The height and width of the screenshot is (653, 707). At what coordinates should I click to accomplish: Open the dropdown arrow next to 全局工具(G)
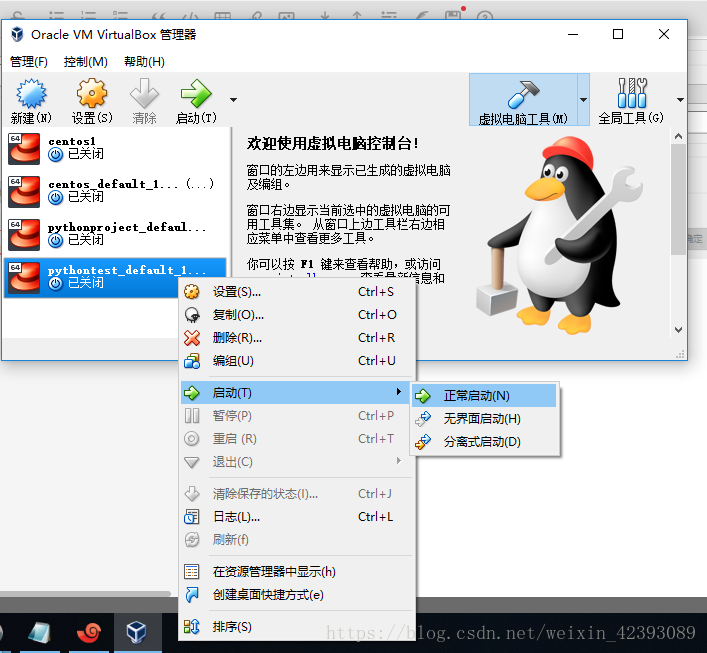(x=680, y=100)
